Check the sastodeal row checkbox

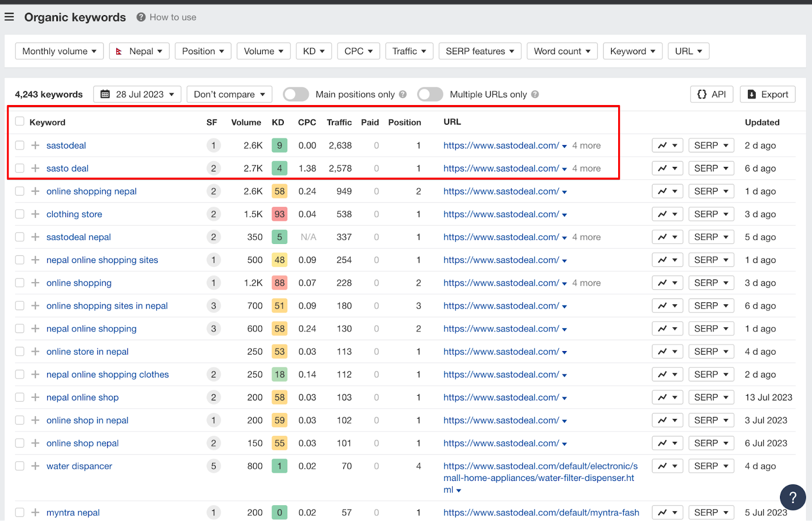20,146
